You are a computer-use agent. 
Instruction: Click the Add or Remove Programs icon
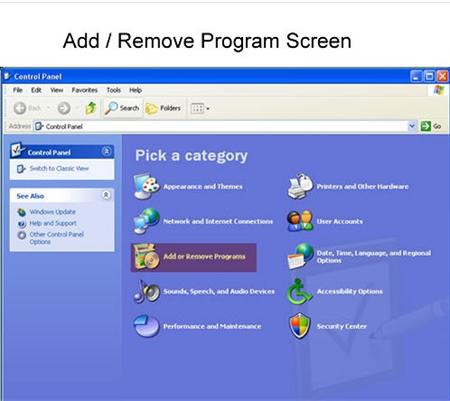click(146, 257)
